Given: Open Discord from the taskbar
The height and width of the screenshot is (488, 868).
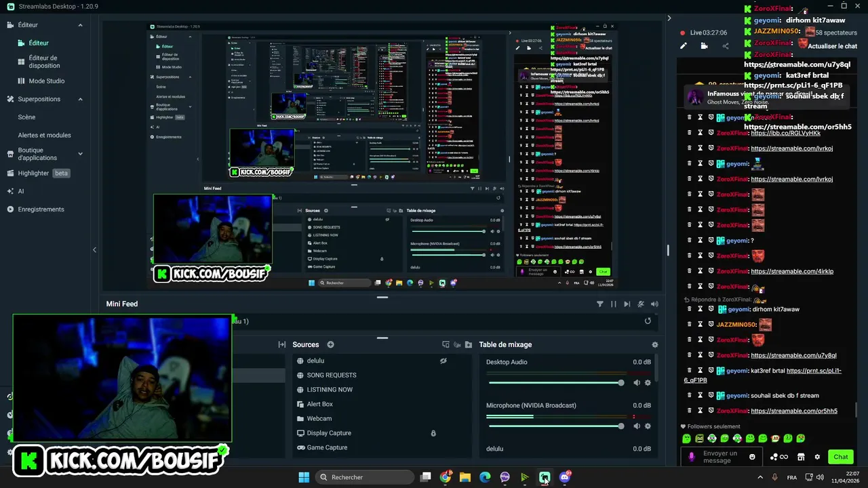Looking at the screenshot, I should pos(564,477).
